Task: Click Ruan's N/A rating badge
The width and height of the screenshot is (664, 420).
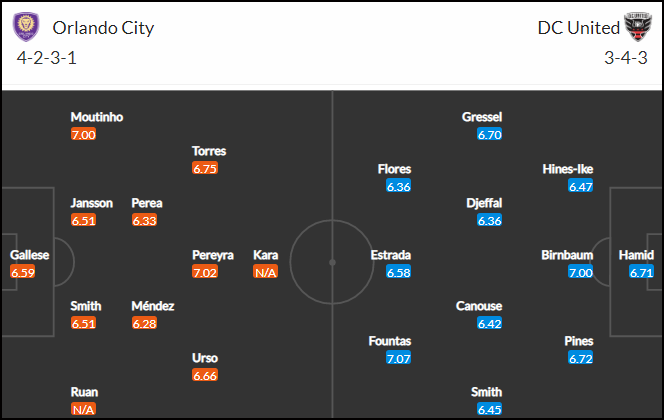Action: 83,409
